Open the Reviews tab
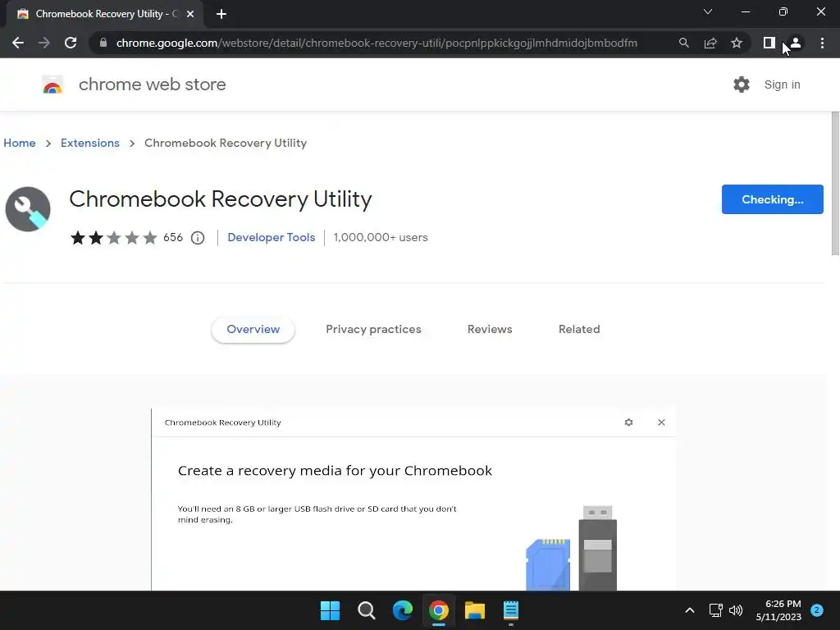 pyautogui.click(x=490, y=329)
